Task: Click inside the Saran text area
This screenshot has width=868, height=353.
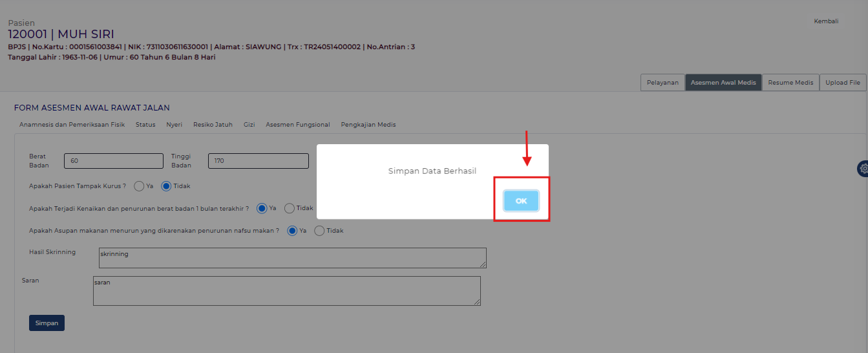Action: point(286,291)
